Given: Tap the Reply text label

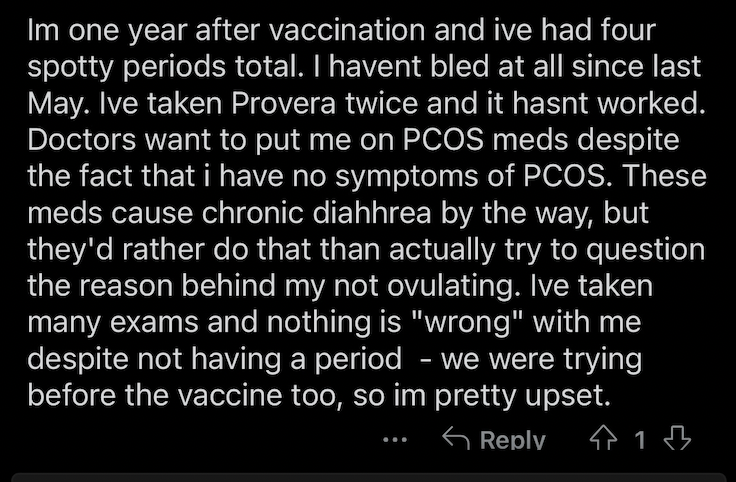Looking at the screenshot, I should [513, 440].
